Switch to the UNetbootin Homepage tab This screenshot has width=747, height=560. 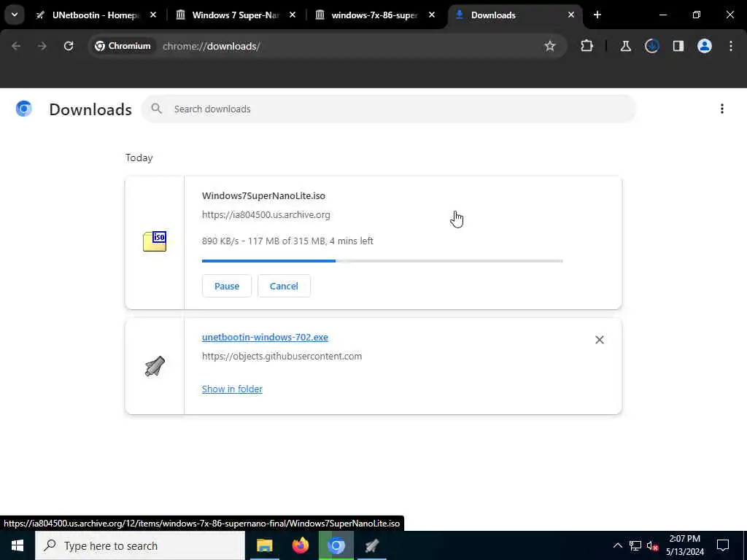pos(96,15)
